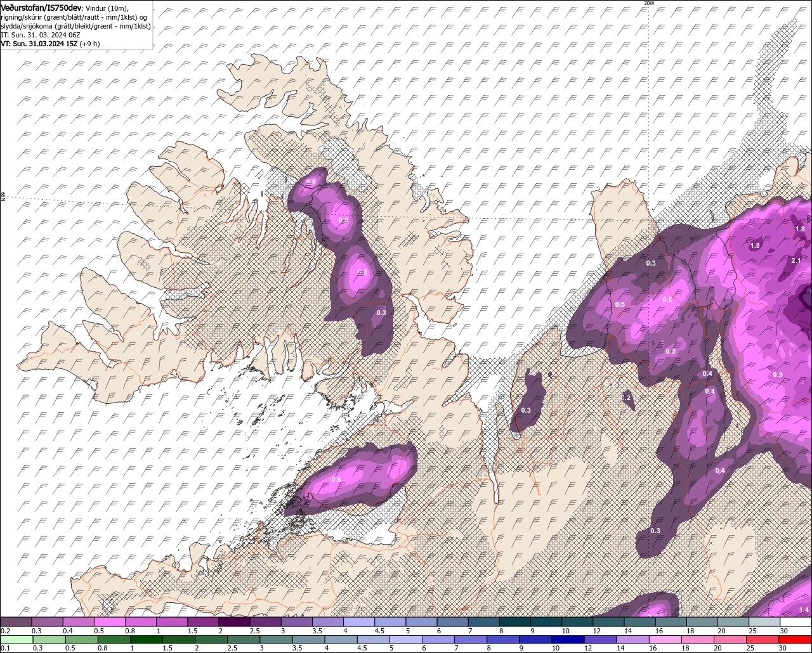Click the 0.2 number under the upper legend row
The height and width of the screenshot is (653, 812).
tap(5, 631)
